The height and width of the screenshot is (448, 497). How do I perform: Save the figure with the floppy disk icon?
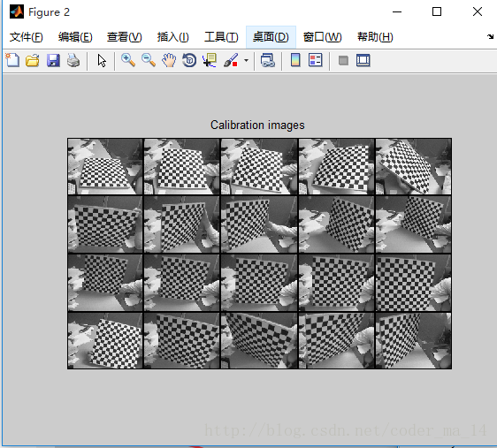pos(53,60)
